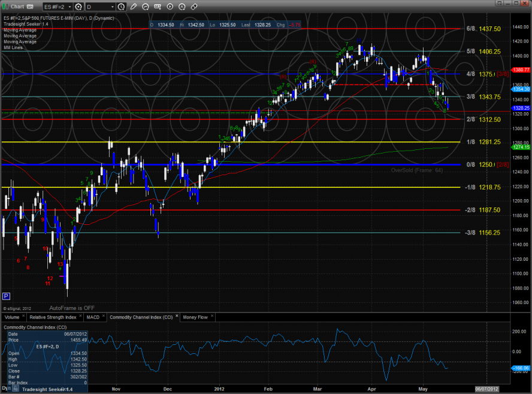
Task: Click the AutoFrame is OFF label
Action: [x=72, y=307]
